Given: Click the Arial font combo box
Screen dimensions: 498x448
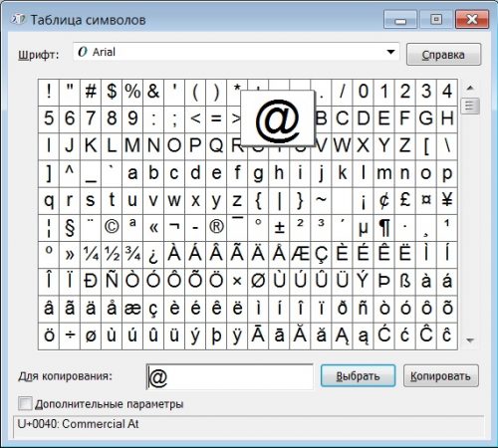Looking at the screenshot, I should pyautogui.click(x=236, y=52).
